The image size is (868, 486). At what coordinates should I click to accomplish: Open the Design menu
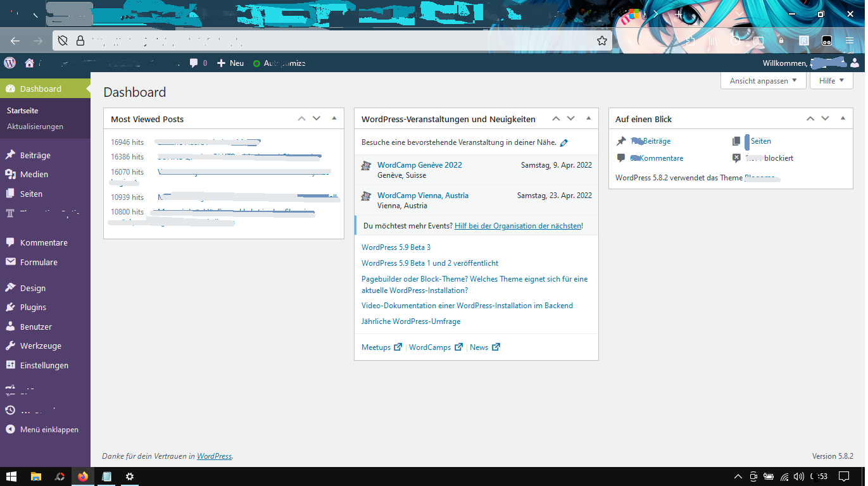point(45,288)
